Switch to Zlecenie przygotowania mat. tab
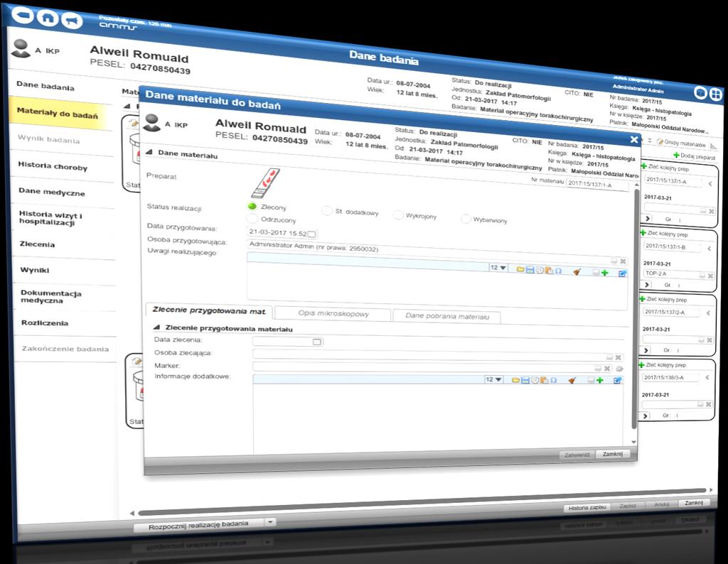 tap(209, 310)
